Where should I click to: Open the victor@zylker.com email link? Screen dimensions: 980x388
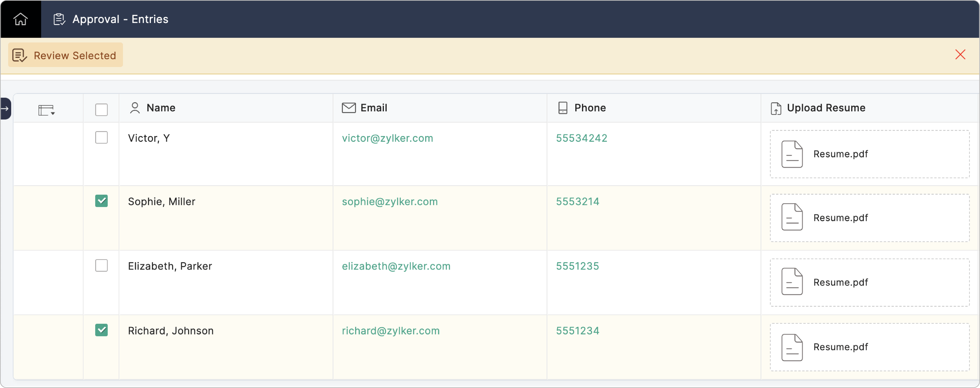coord(387,138)
